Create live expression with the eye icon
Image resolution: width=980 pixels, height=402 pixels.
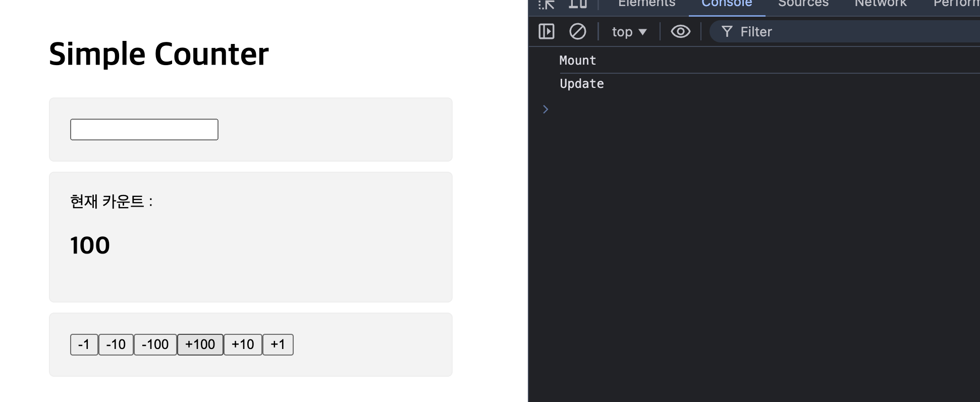[x=680, y=32]
